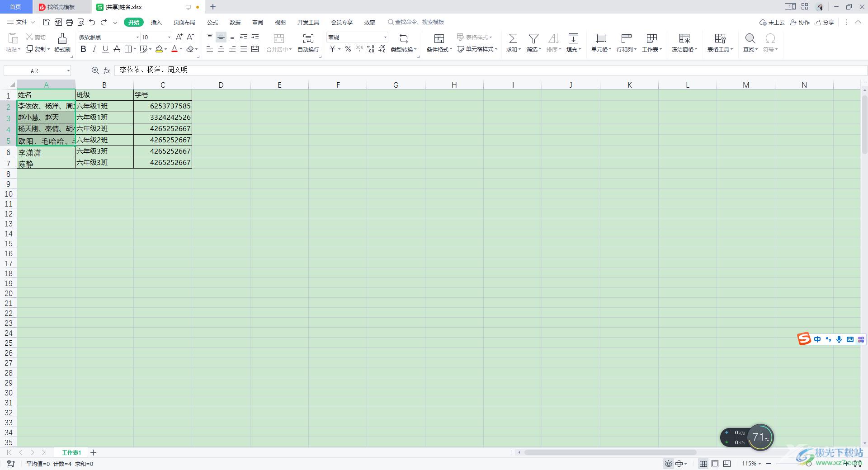The width and height of the screenshot is (868, 470).
Task: Redo the last undone action
Action: click(x=104, y=22)
